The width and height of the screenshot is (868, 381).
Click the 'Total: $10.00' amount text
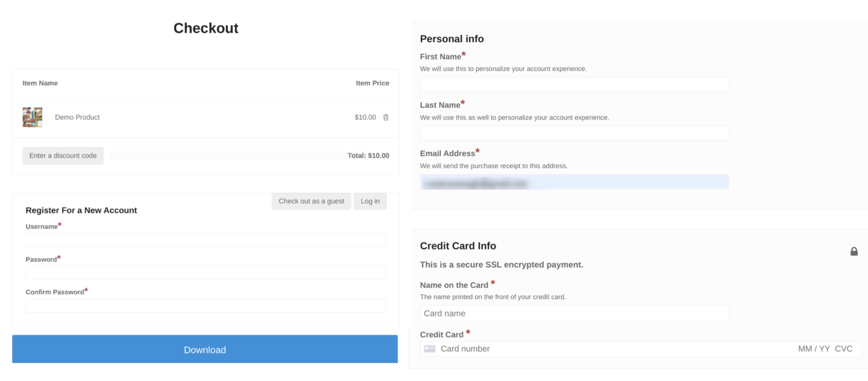coord(368,155)
